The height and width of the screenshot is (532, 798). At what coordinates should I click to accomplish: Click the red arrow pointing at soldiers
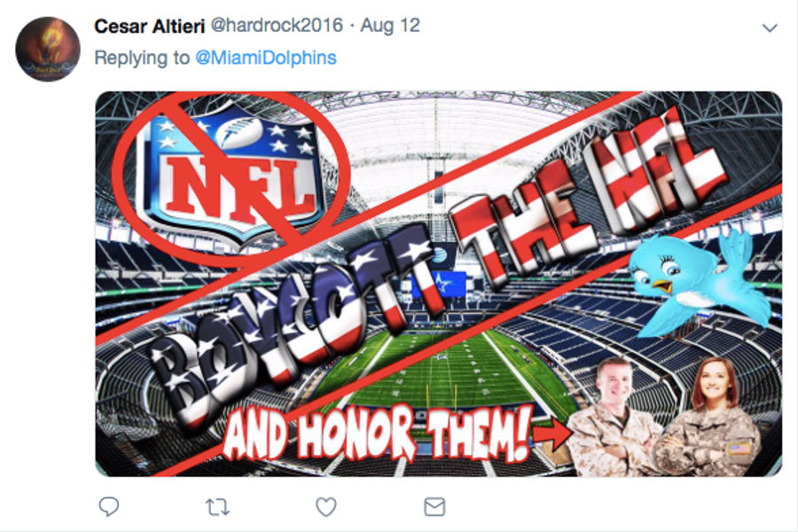click(x=553, y=434)
